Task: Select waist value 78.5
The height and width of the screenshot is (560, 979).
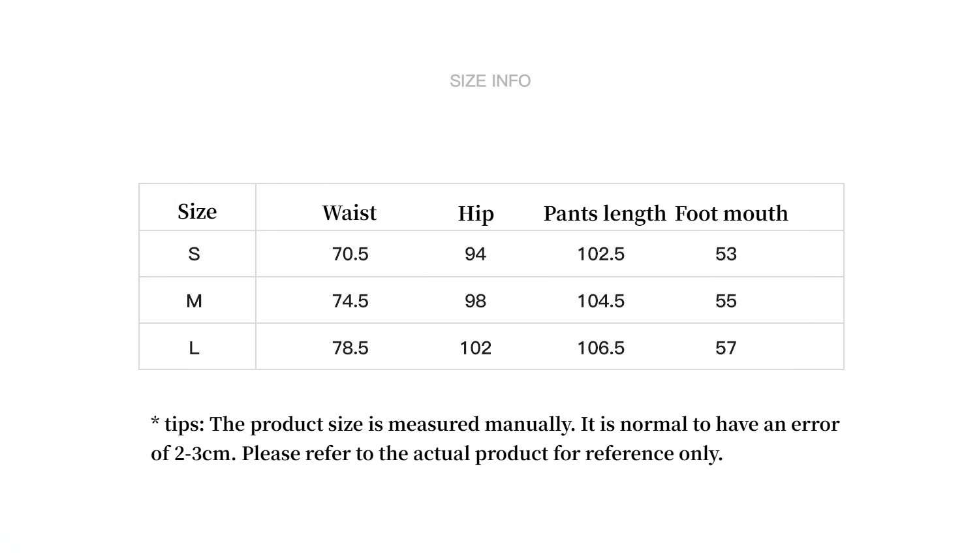Action: (x=350, y=348)
